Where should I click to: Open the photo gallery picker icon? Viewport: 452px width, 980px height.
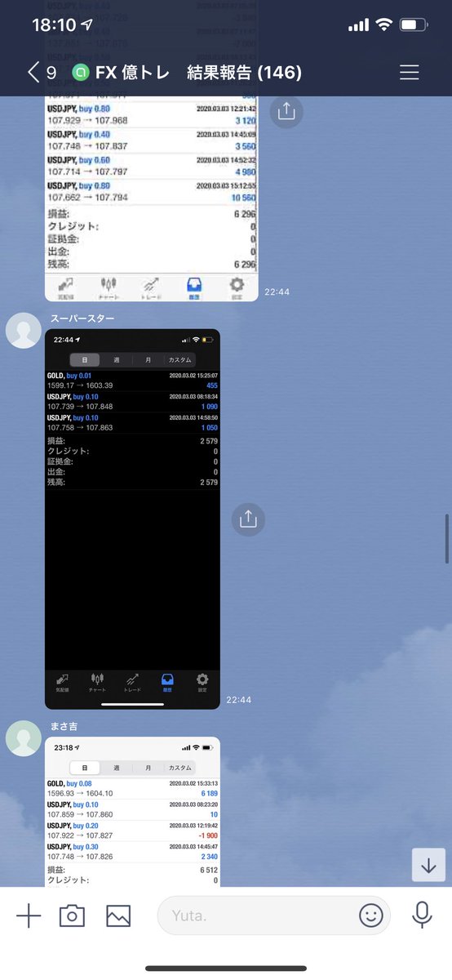tap(118, 916)
